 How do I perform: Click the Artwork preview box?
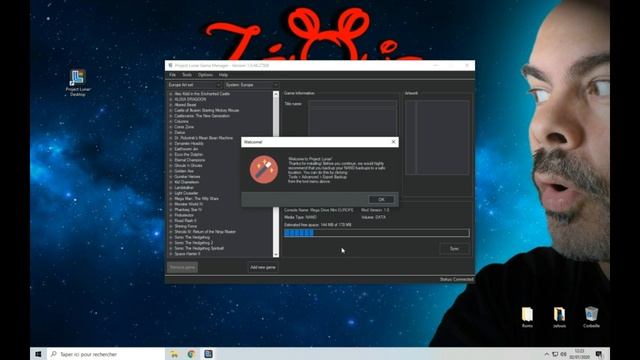437,138
